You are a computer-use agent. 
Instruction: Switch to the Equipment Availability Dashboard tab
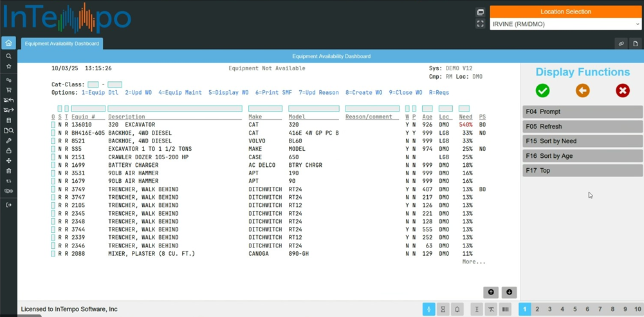[62, 44]
